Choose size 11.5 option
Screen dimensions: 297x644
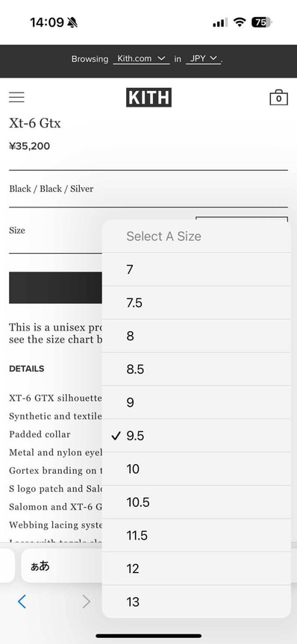(196, 536)
